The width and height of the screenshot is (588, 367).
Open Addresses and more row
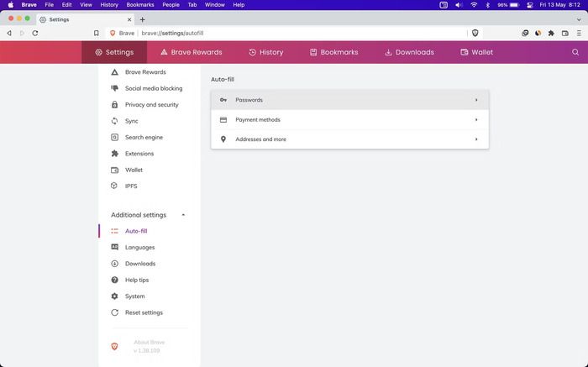pyautogui.click(x=349, y=139)
